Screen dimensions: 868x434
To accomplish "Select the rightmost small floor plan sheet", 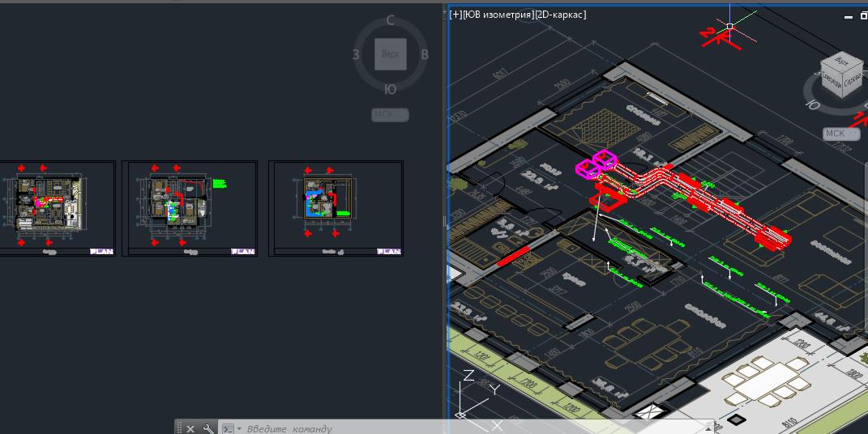I will click(336, 207).
